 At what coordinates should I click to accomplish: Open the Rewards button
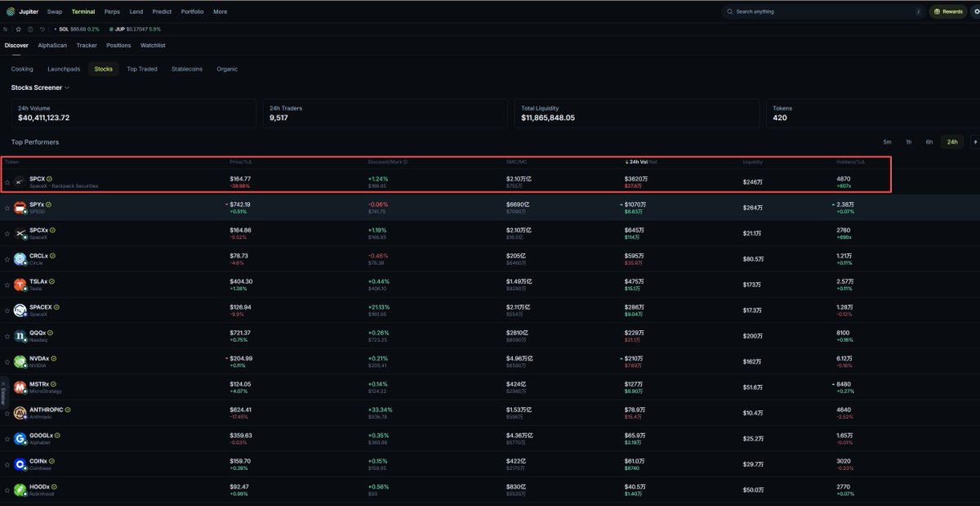point(947,11)
